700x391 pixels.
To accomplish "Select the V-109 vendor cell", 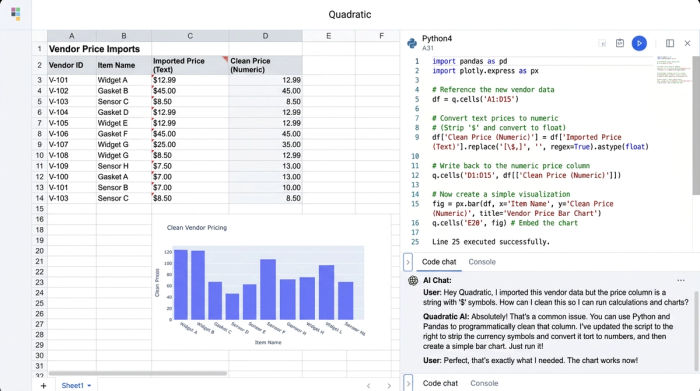I will coord(71,166).
